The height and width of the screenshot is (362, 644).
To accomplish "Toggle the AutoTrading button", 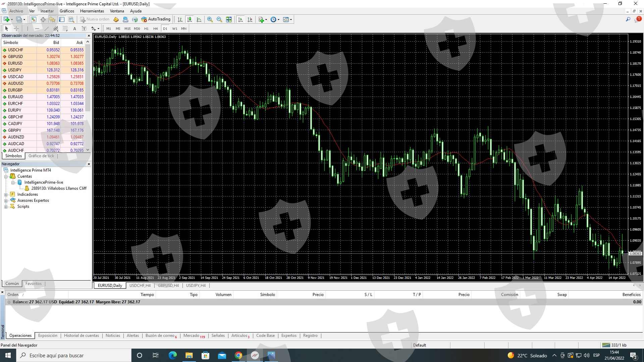I will coord(156,19).
